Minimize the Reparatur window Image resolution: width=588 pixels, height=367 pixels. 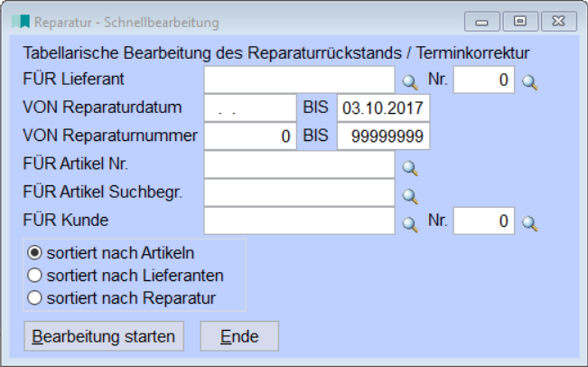click(x=482, y=21)
